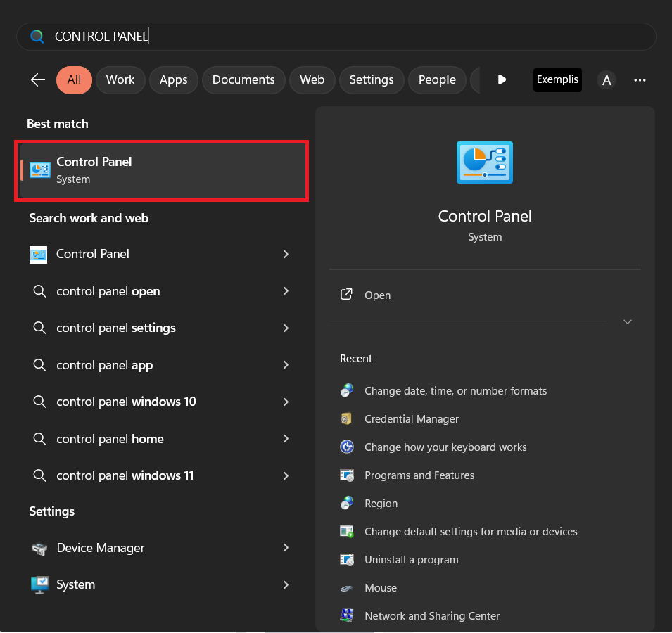
Task: Click search icon beside control panel app
Action: click(39, 365)
